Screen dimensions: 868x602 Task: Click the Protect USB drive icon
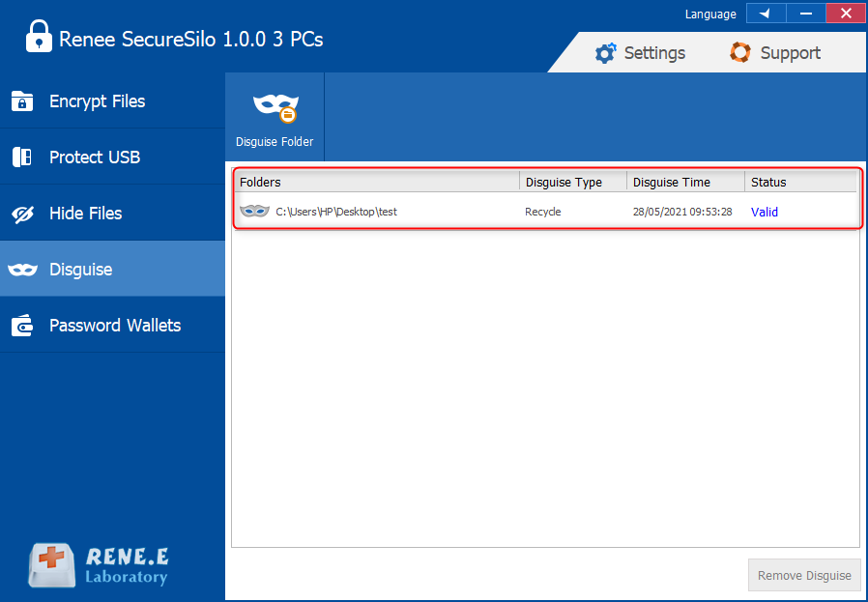(x=22, y=158)
